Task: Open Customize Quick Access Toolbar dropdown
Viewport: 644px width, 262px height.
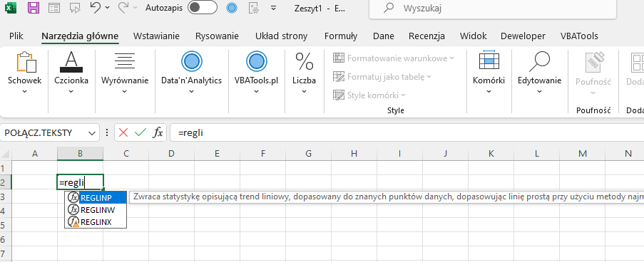Action: pos(274,8)
